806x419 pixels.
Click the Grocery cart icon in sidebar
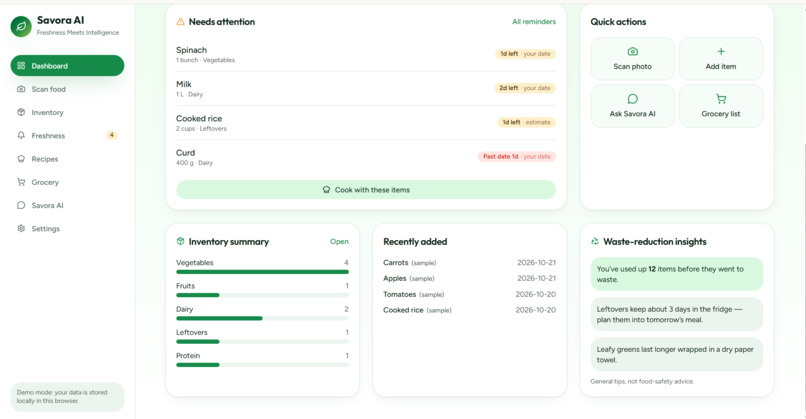pos(21,182)
